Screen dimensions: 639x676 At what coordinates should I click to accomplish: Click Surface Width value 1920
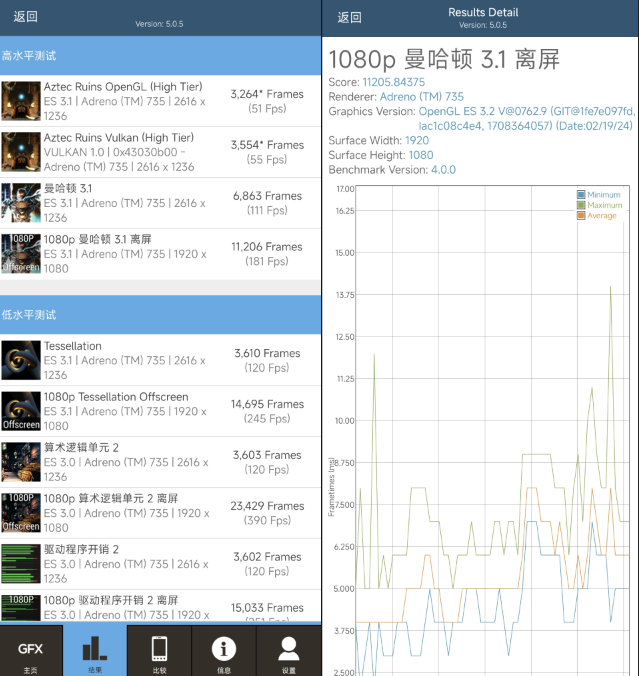pos(417,141)
